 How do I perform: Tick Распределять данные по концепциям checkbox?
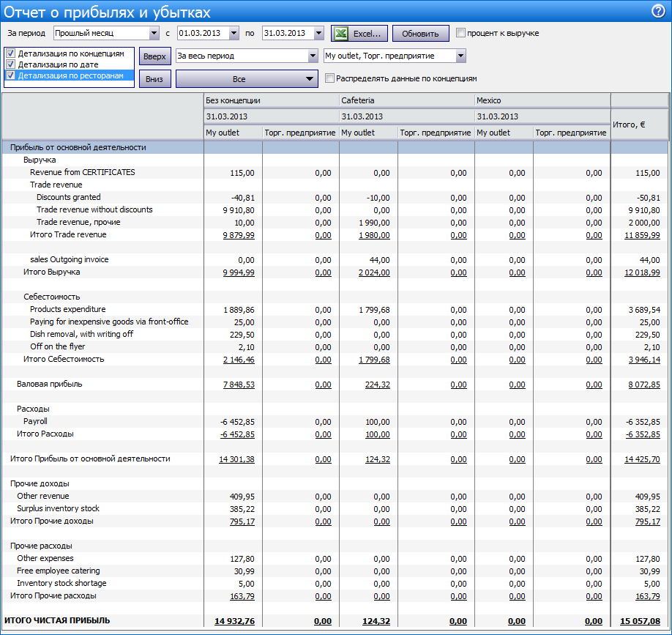[329, 78]
